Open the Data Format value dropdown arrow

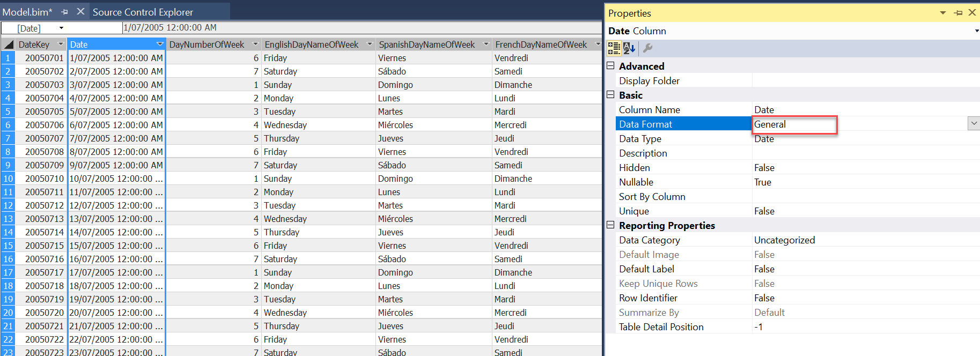[974, 124]
